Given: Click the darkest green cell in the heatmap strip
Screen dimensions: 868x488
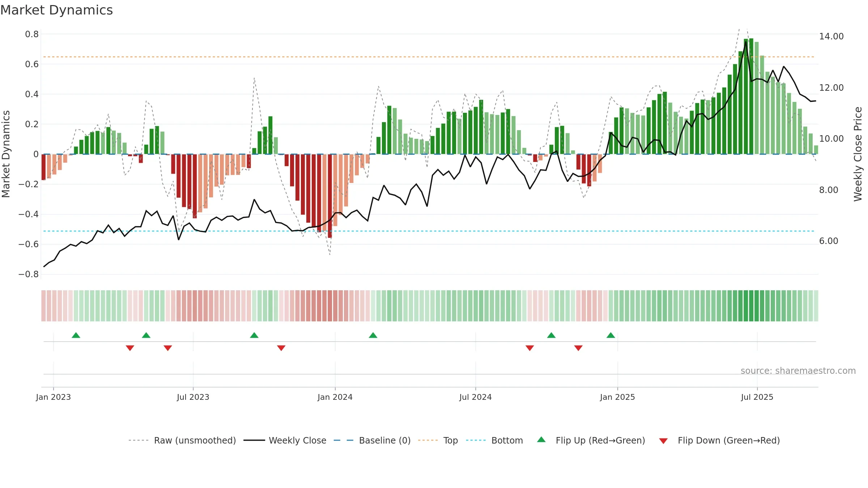Looking at the screenshot, I should [x=751, y=306].
